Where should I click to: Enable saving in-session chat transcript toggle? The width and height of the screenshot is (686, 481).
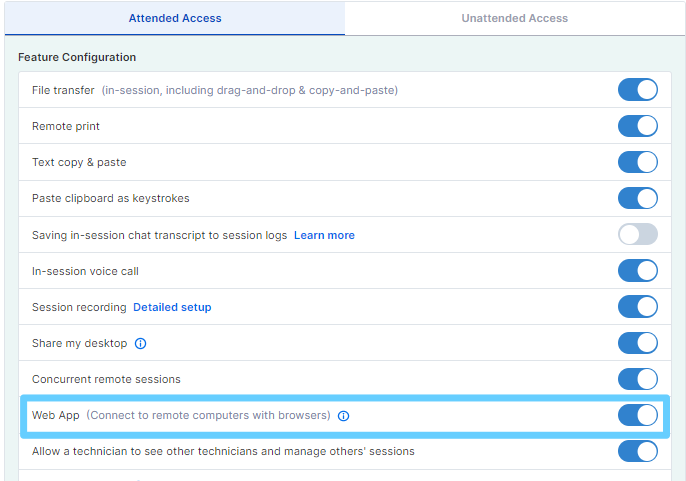tap(638, 234)
